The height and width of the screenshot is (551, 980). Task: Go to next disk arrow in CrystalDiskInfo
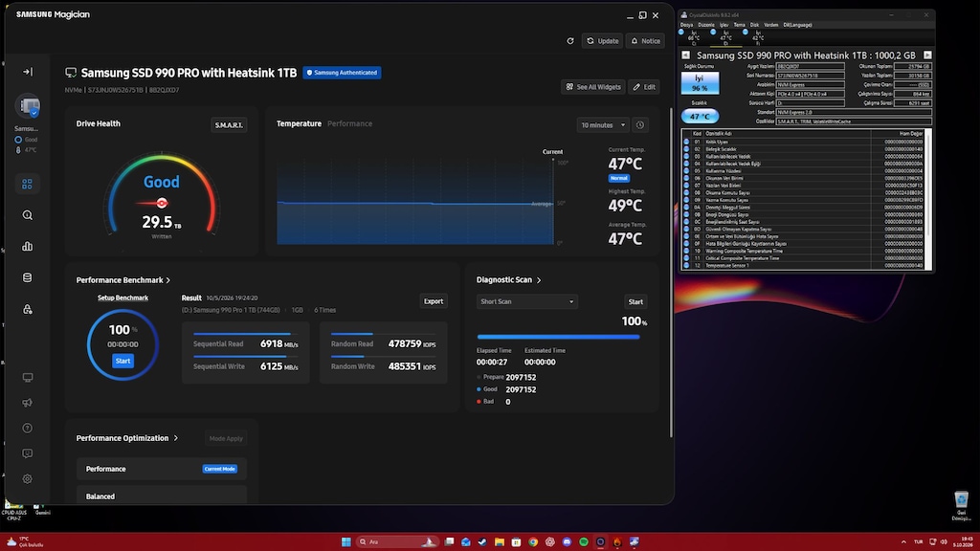click(x=927, y=55)
